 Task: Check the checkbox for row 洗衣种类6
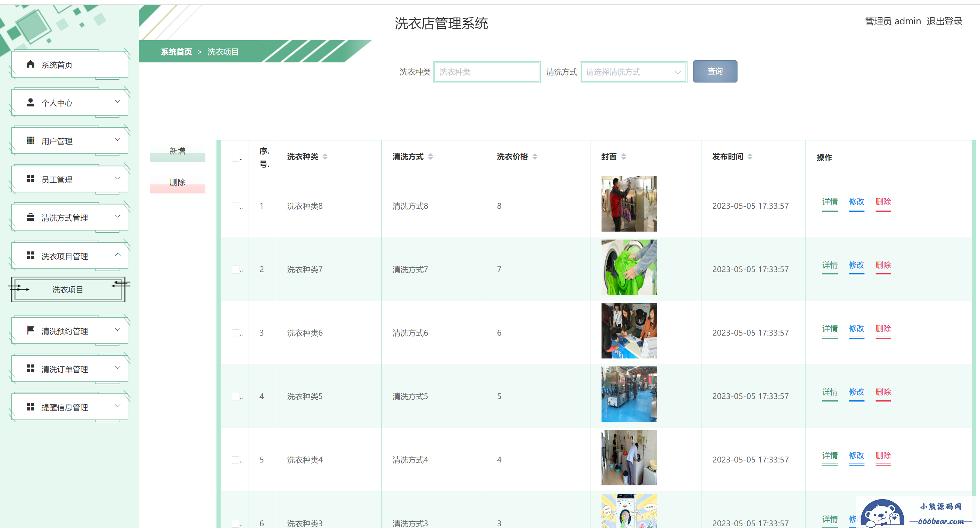(236, 333)
